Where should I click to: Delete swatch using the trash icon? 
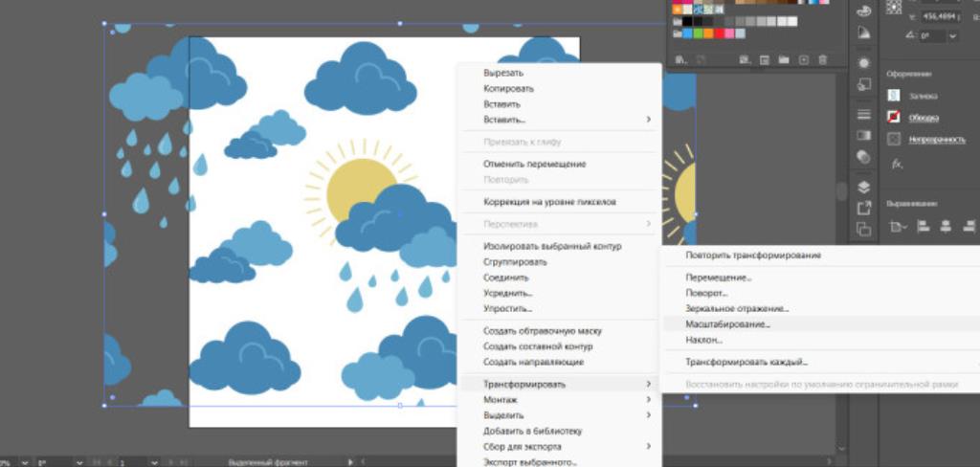click(822, 59)
